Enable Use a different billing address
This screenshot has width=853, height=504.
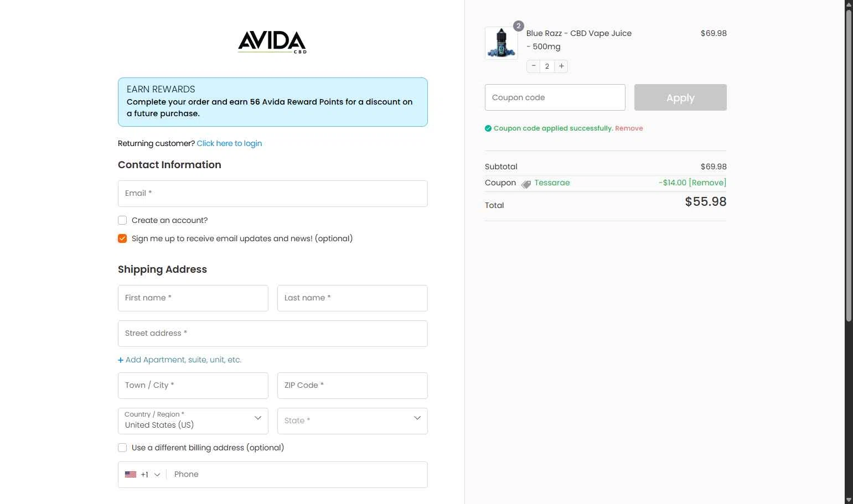tap(122, 448)
